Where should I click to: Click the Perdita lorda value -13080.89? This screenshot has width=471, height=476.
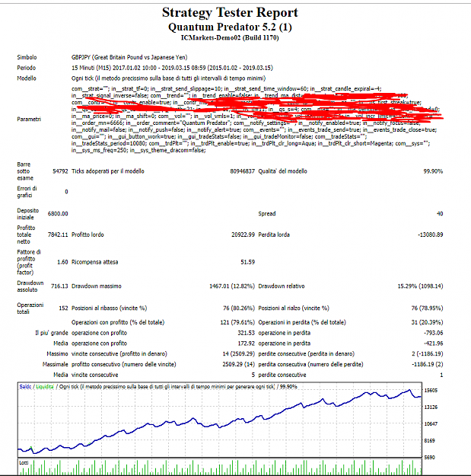pyautogui.click(x=430, y=235)
